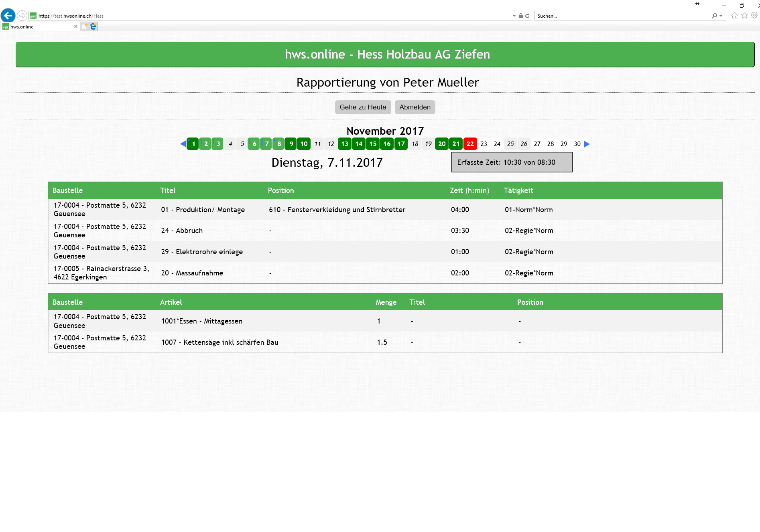Select day 6 in the calendar

pyautogui.click(x=254, y=144)
